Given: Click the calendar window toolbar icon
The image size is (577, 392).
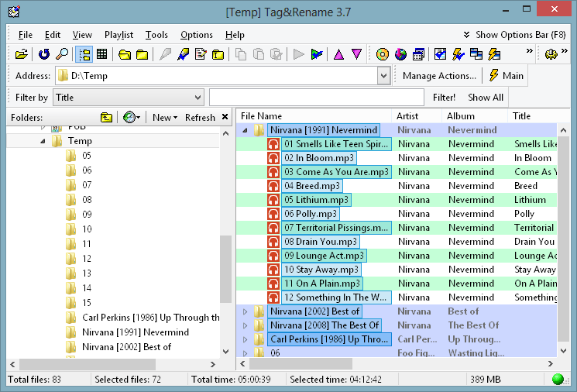Looking at the screenshot, I should point(418,54).
